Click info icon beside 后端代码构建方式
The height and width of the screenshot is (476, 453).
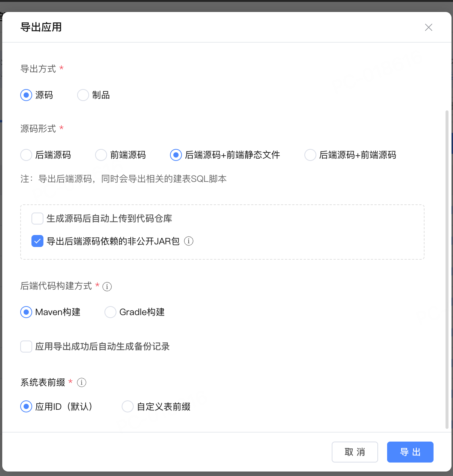(107, 287)
